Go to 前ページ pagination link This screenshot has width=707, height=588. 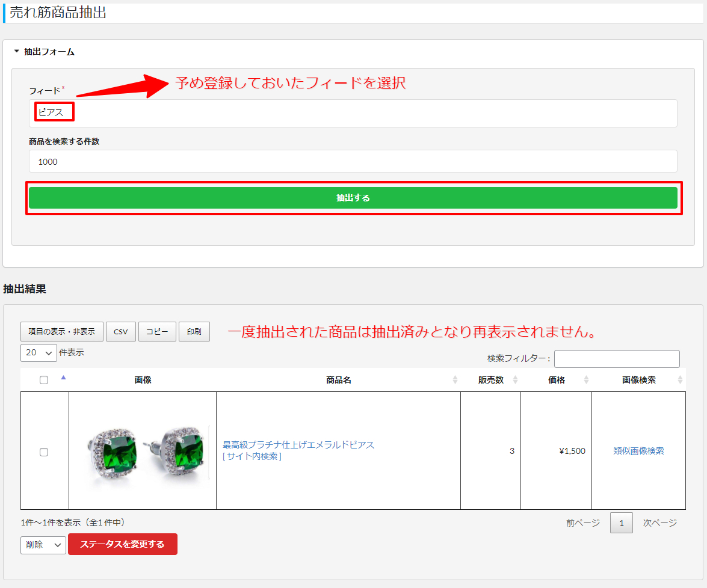pos(583,522)
